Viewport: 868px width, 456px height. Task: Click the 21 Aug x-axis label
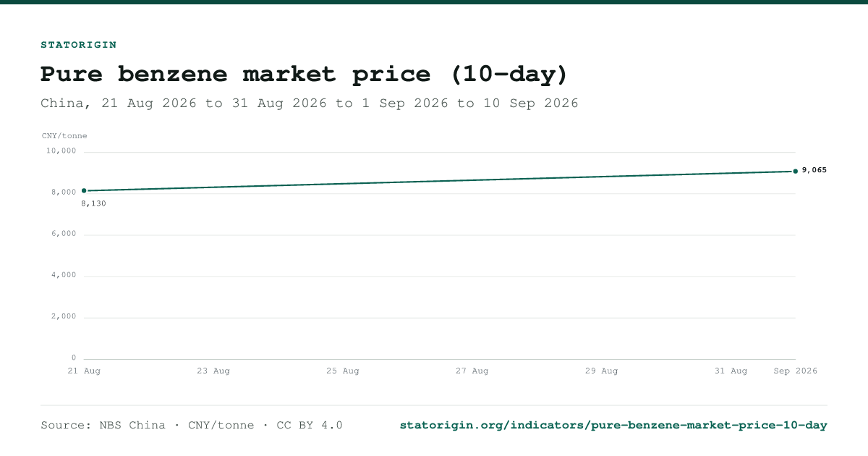(x=84, y=371)
